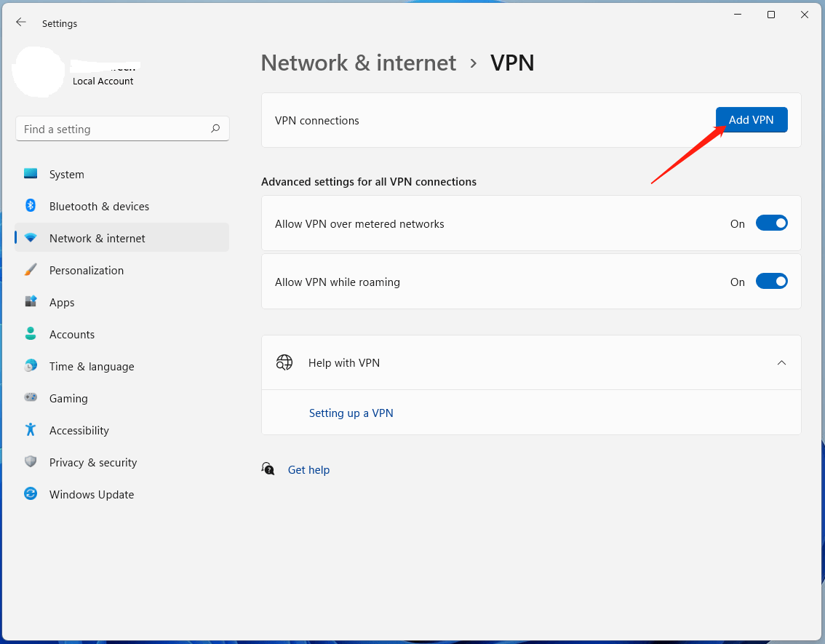Disable Allow VPN while roaming switch

click(771, 282)
